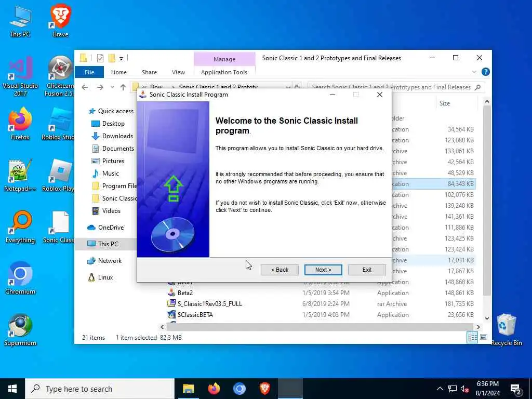Open the Sonic Classic file on desktop
Screen dimensions: 532x399
tap(59, 228)
